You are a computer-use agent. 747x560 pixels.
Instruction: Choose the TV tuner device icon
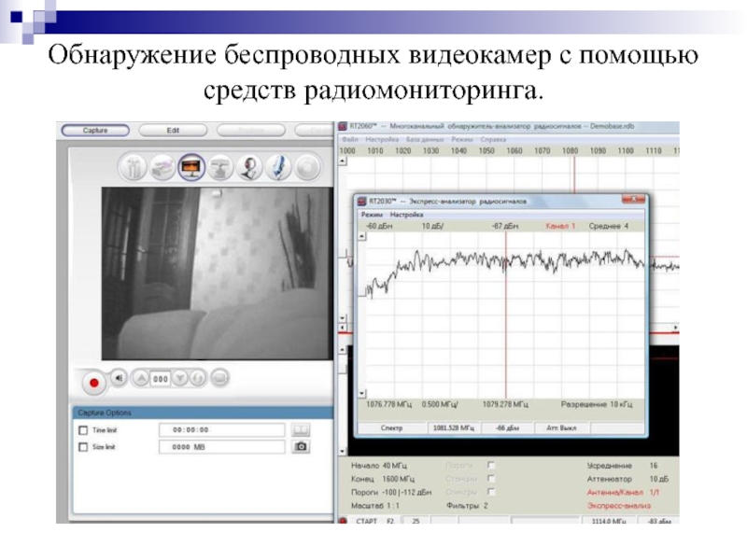220,167
